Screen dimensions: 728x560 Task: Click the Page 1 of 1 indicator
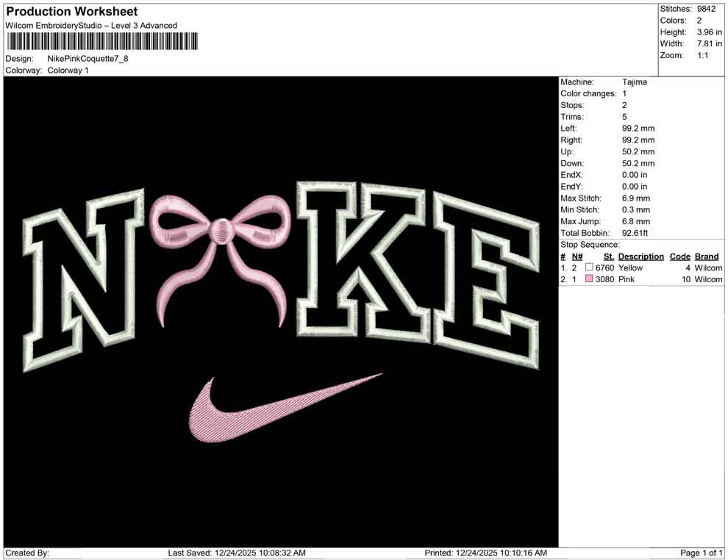[x=699, y=551]
